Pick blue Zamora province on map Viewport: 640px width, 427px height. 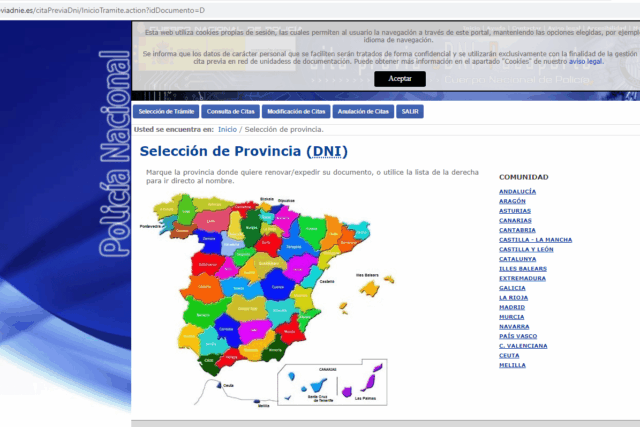(x=209, y=240)
